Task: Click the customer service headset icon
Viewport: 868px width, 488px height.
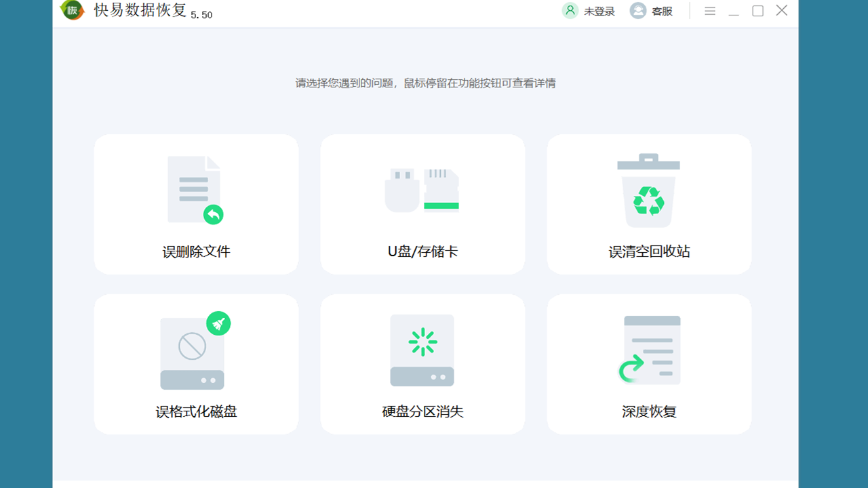Action: (x=638, y=11)
